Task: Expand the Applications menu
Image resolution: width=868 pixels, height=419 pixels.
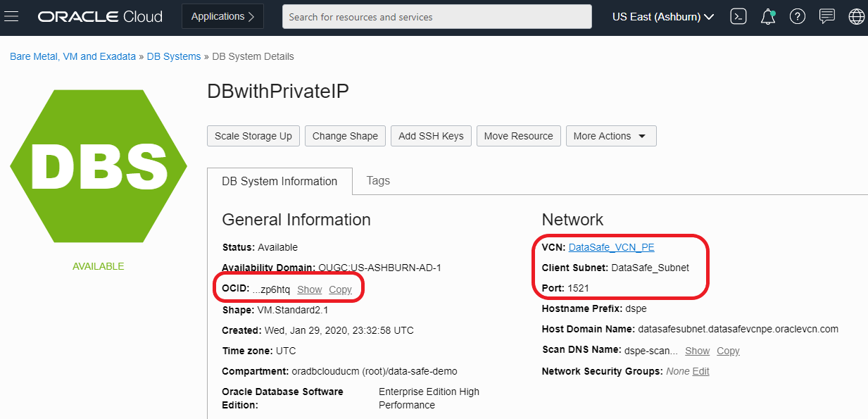Action: [222, 16]
